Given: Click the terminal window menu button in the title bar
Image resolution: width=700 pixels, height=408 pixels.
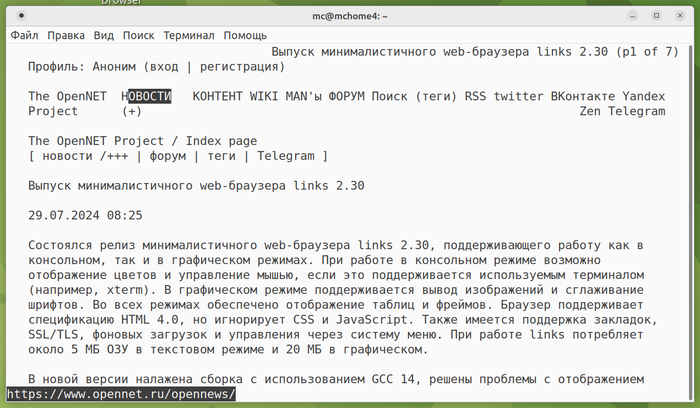Looking at the screenshot, I should coord(21,16).
